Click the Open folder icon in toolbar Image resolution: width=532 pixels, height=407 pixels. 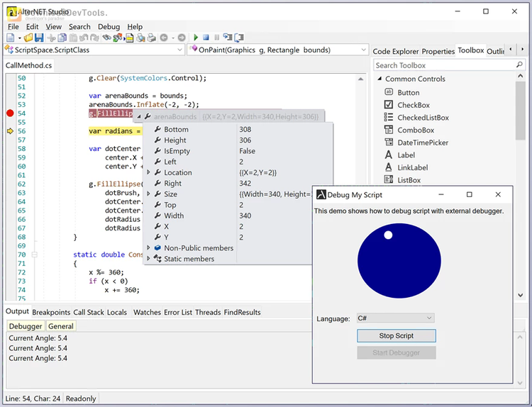pyautogui.click(x=28, y=38)
